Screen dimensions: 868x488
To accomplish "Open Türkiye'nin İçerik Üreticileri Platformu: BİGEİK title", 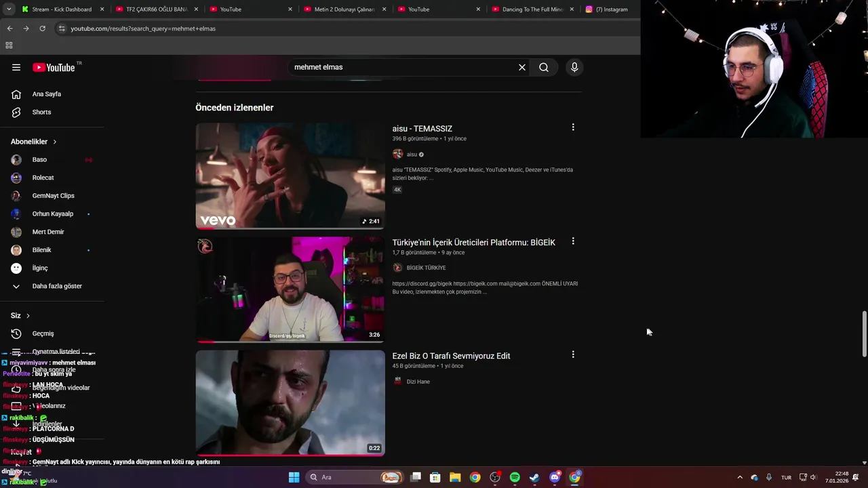I will coord(473,243).
